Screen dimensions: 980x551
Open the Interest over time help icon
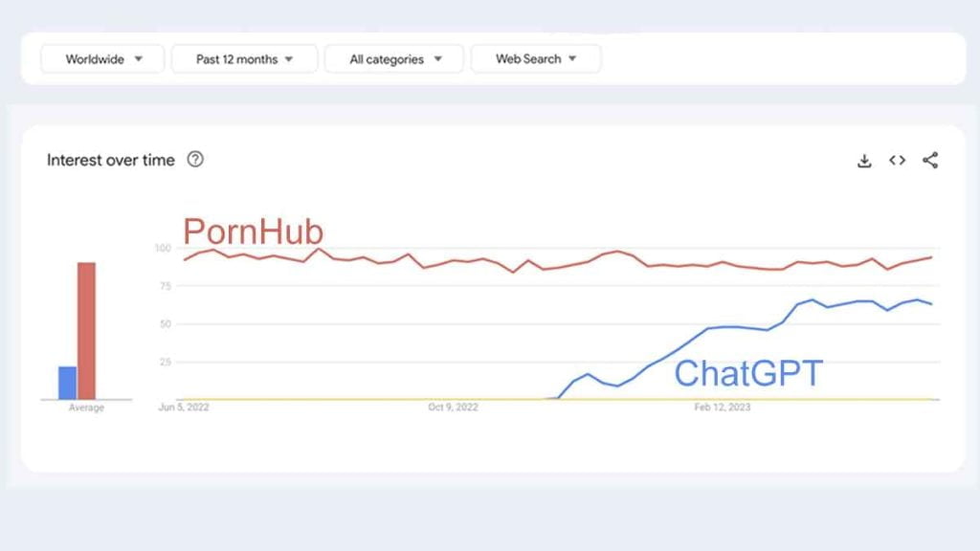tap(195, 160)
